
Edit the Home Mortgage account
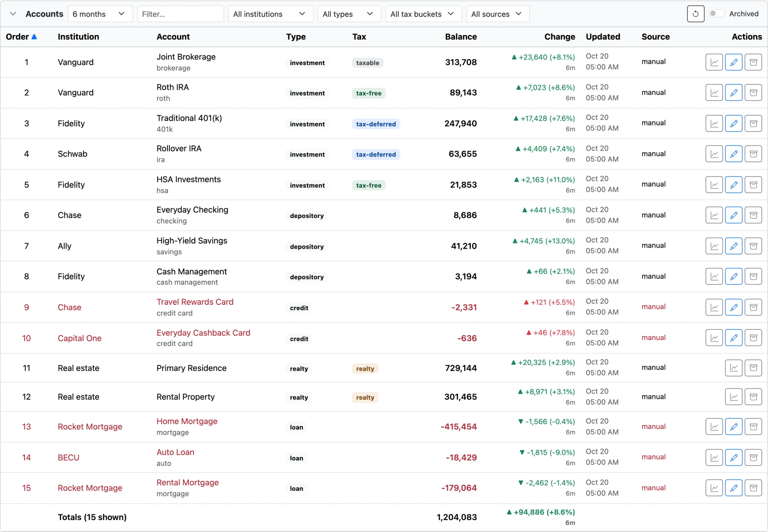pyautogui.click(x=734, y=426)
